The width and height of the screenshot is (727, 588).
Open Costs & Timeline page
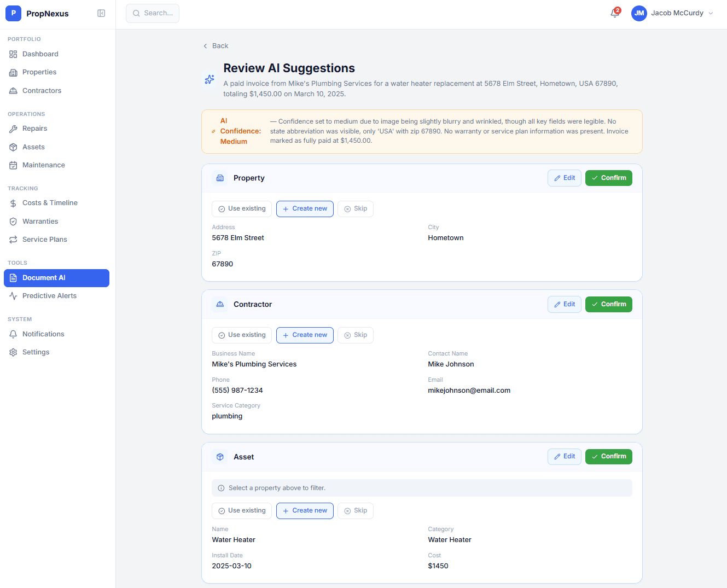[50, 203]
